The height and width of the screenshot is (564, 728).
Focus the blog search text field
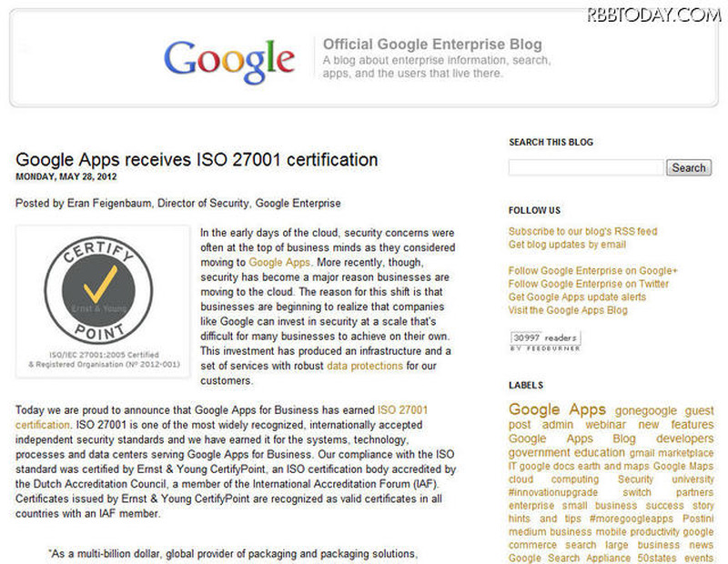(x=586, y=167)
